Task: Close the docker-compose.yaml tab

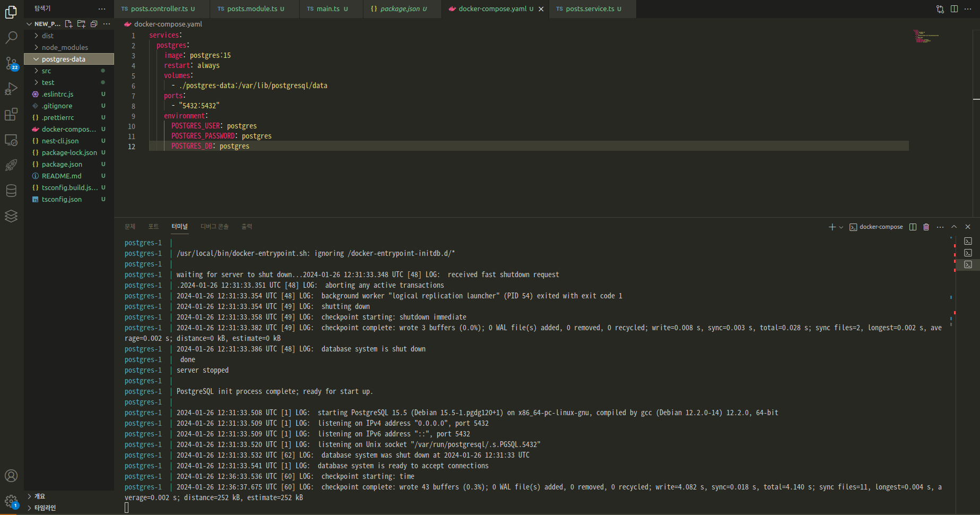Action: click(541, 9)
